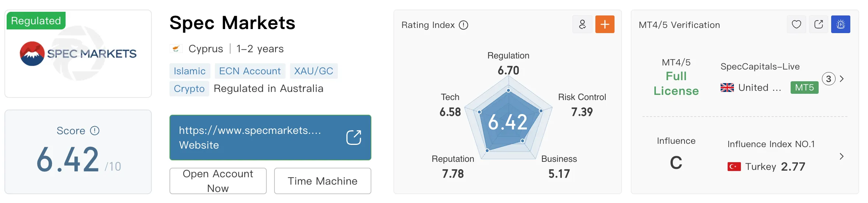Image resolution: width=868 pixels, height=203 pixels.
Task: Click the user profile icon beside Rating Index
Action: point(582,25)
